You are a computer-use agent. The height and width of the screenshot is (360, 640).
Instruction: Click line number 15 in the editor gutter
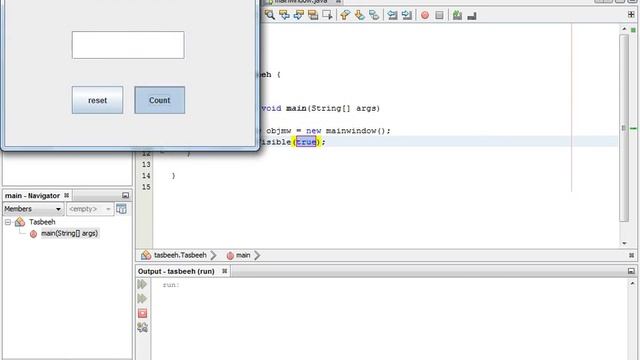click(146, 187)
